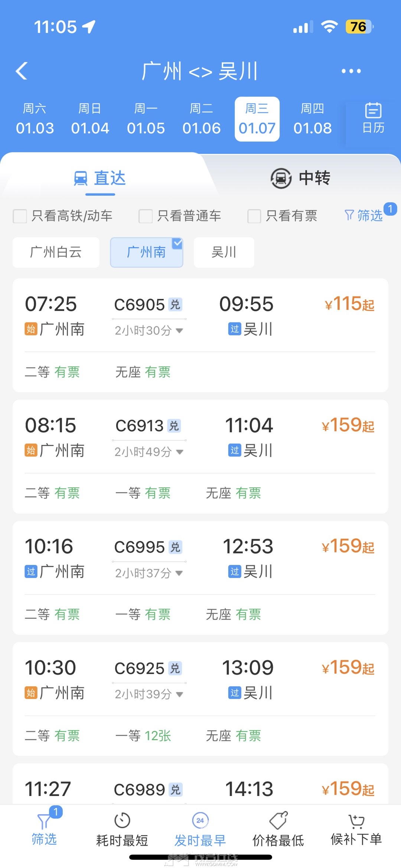This screenshot has width=401, height=868.
Task: Check the only regular trains box
Action: pyautogui.click(x=146, y=216)
